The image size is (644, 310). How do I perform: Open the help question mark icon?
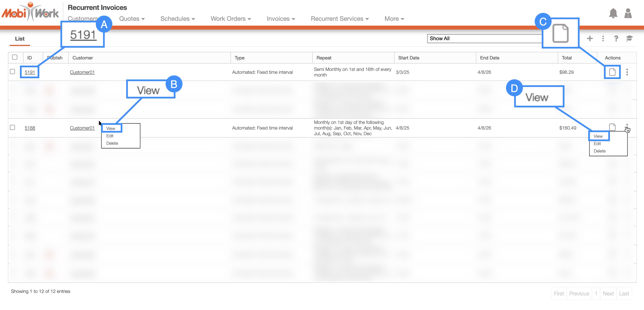tap(616, 38)
